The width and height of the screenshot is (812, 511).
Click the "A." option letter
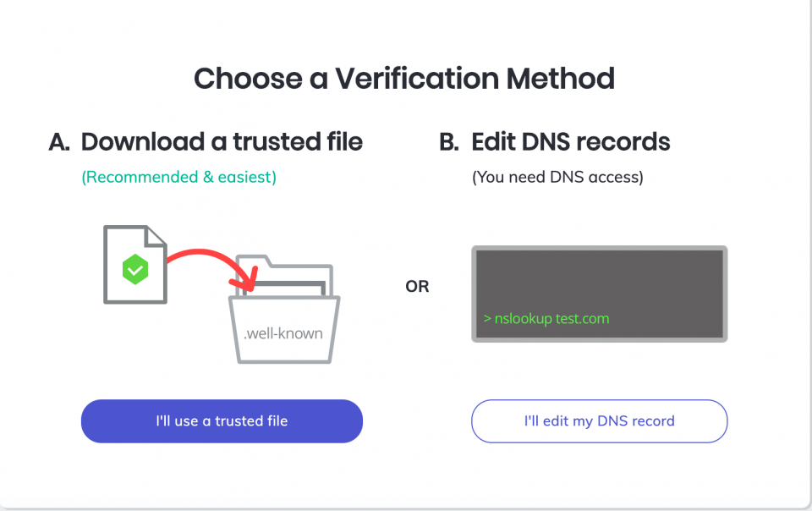click(59, 142)
